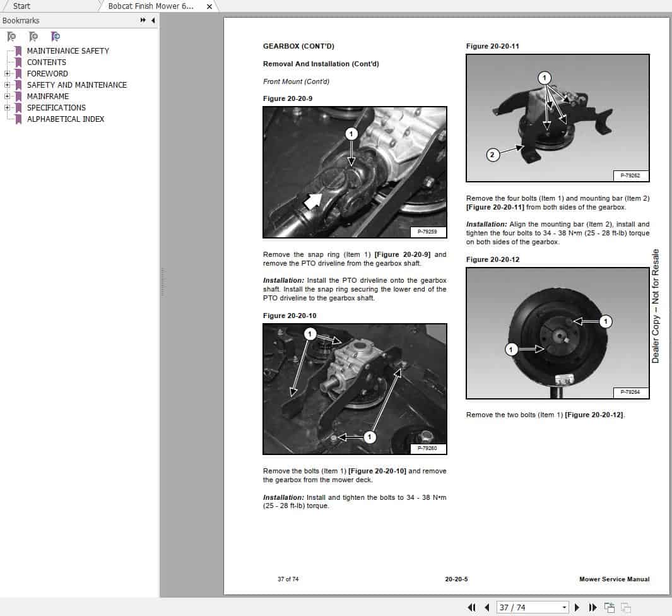Viewport: 672px width, 616px height.
Task: Select the Bobcat Finish Mower document tab
Action: pyautogui.click(x=151, y=6)
